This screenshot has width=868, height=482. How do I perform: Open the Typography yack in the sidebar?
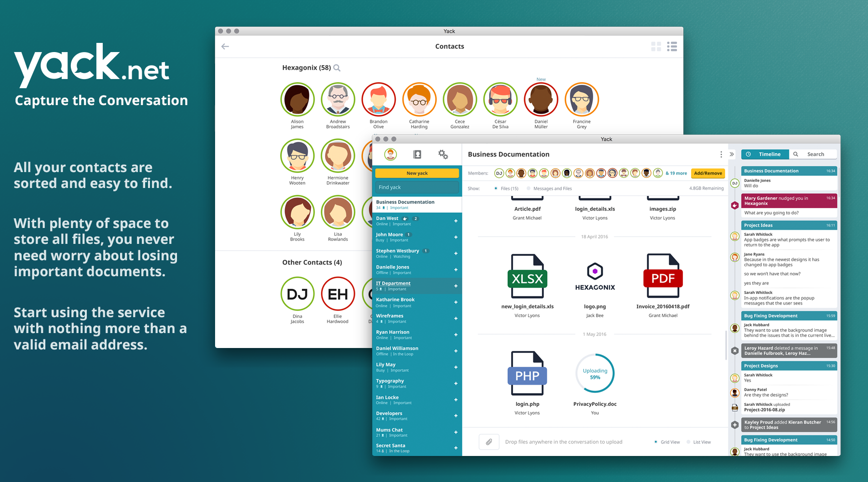417,383
